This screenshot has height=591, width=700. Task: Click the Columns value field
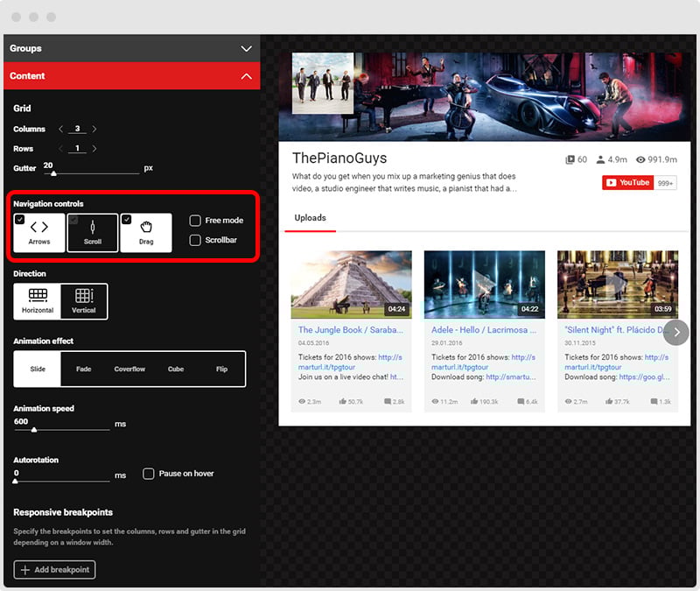click(x=77, y=129)
